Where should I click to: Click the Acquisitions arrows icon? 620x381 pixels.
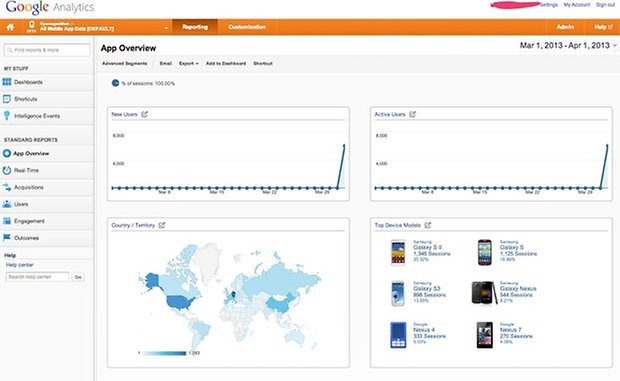pyautogui.click(x=7, y=187)
